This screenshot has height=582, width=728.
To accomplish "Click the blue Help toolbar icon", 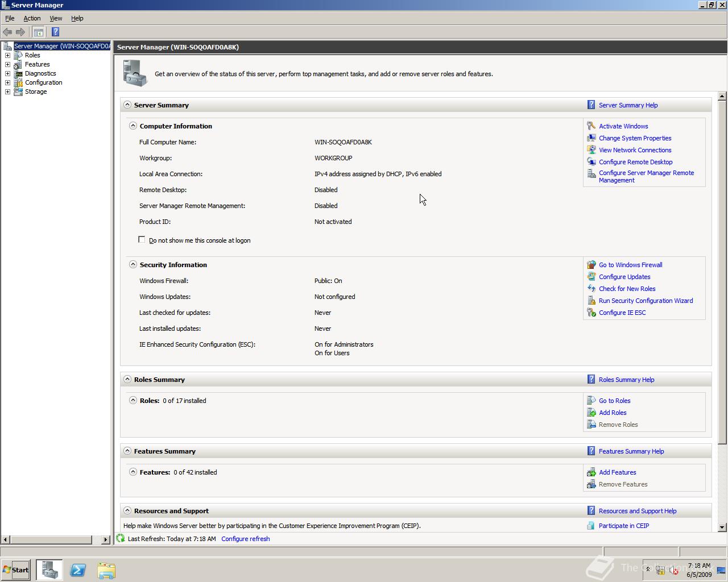I will (55, 32).
